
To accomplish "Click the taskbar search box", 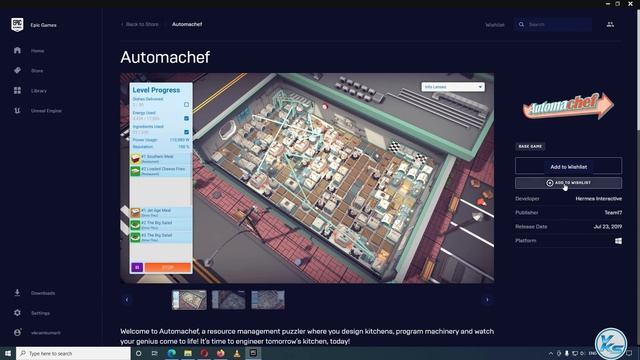I will [73, 353].
